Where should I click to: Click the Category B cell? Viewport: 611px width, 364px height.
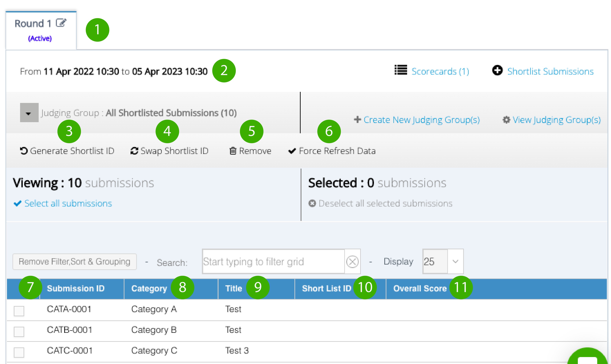click(154, 330)
